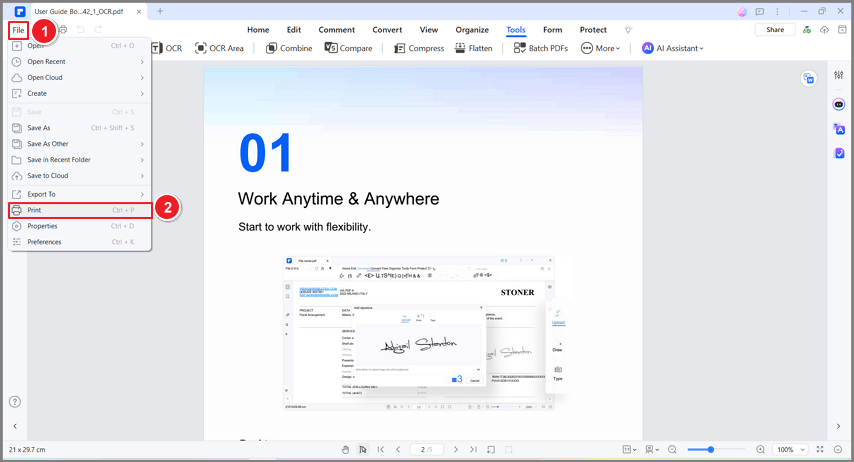Viewport: 854px width, 462px height.
Task: Open the message feedback icon
Action: click(x=760, y=11)
